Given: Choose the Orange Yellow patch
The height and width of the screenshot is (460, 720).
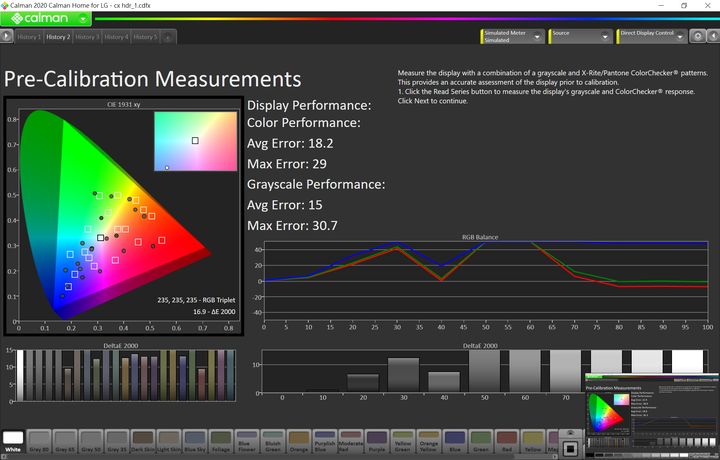Looking at the screenshot, I should coord(428,441).
